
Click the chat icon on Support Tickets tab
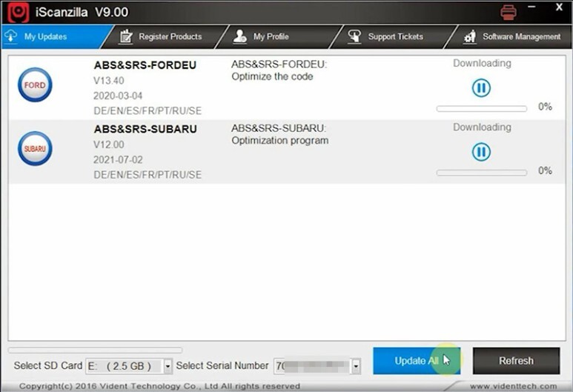[354, 36]
